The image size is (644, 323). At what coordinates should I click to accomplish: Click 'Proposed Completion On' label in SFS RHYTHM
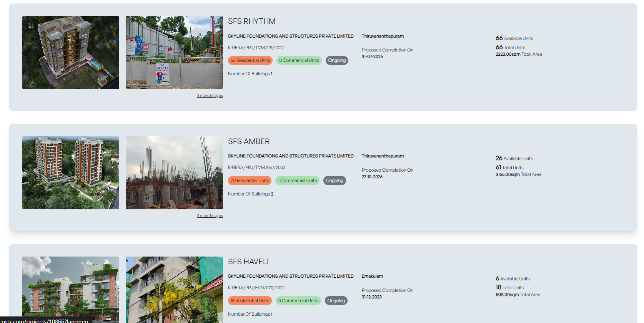[388, 50]
